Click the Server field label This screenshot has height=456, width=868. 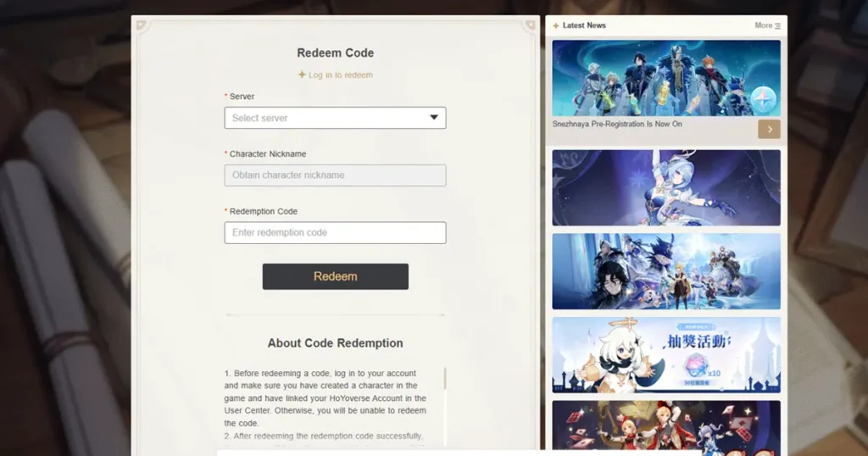[x=242, y=97]
